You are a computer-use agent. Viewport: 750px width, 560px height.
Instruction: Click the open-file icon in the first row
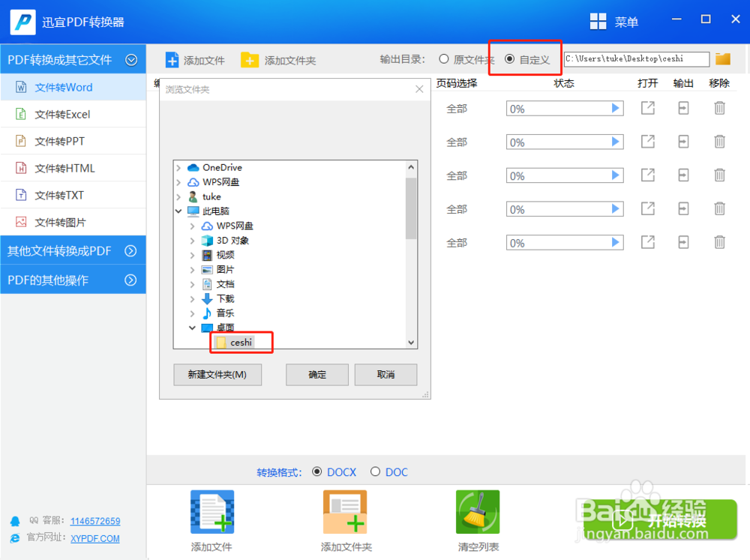click(648, 108)
